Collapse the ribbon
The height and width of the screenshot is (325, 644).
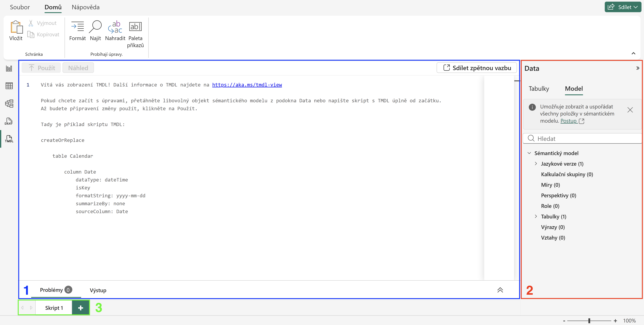pyautogui.click(x=633, y=53)
